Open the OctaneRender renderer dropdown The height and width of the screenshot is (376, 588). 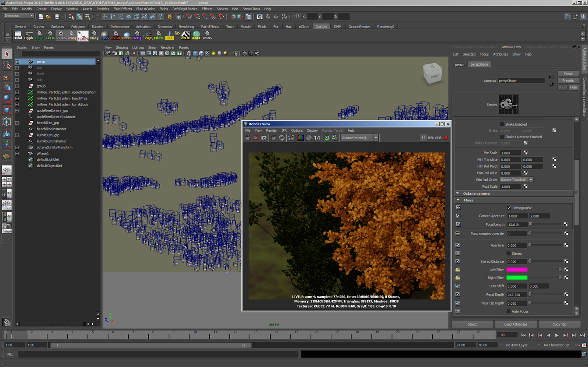pos(359,138)
